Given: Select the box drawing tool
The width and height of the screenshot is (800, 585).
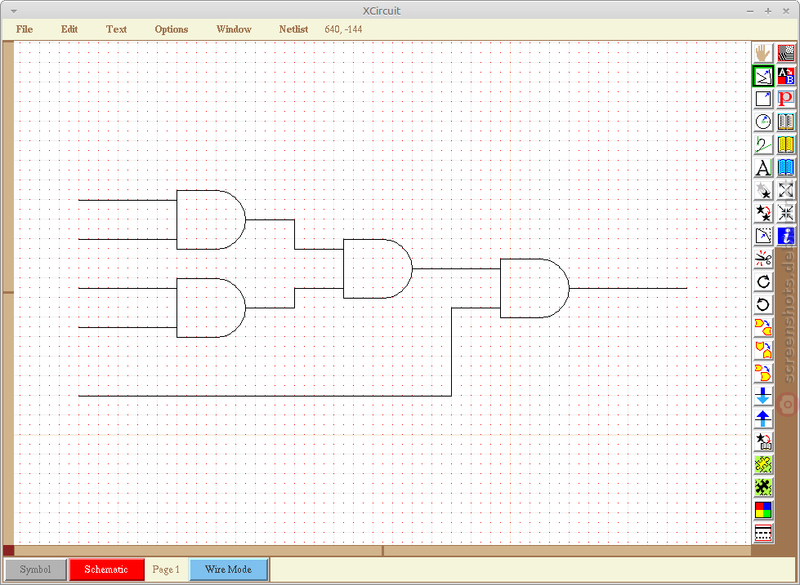Looking at the screenshot, I should tap(763, 98).
